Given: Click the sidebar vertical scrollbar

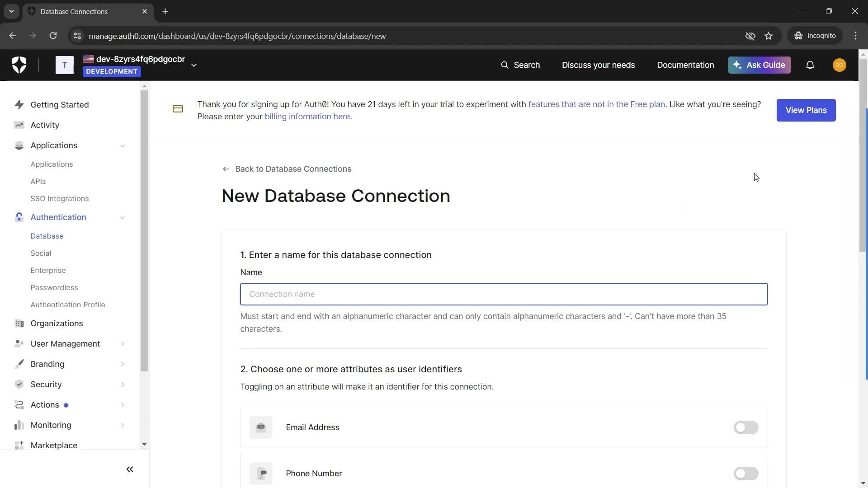Looking at the screenshot, I should (144, 230).
